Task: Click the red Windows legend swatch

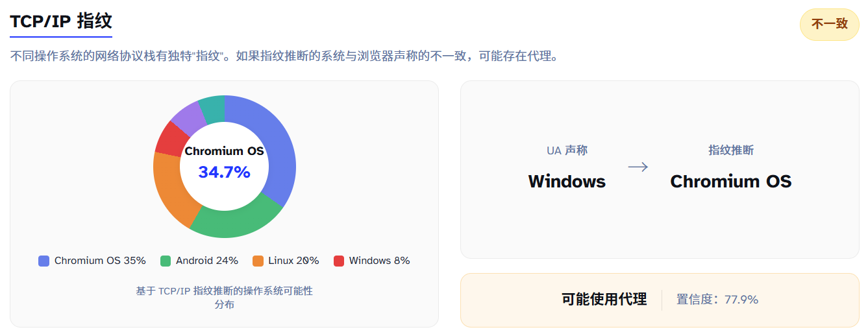Action: [x=339, y=261]
